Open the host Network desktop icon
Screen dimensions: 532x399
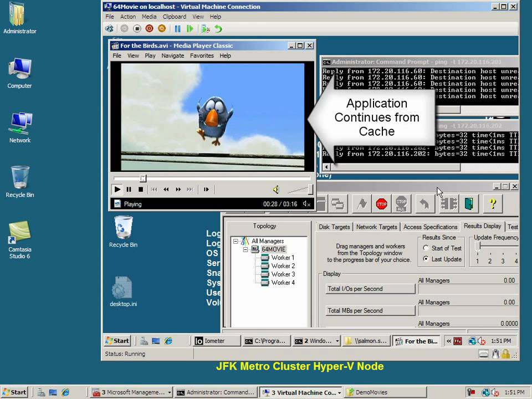(x=20, y=127)
